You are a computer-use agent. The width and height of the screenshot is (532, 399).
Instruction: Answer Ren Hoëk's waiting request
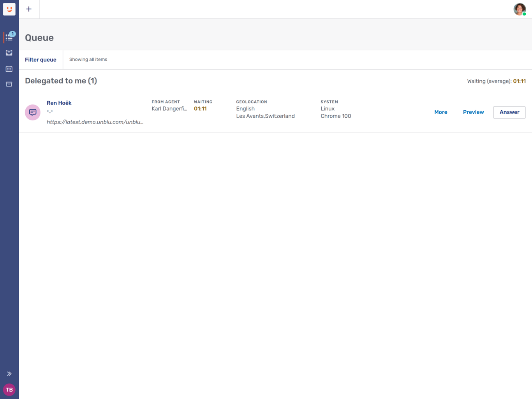(x=509, y=112)
